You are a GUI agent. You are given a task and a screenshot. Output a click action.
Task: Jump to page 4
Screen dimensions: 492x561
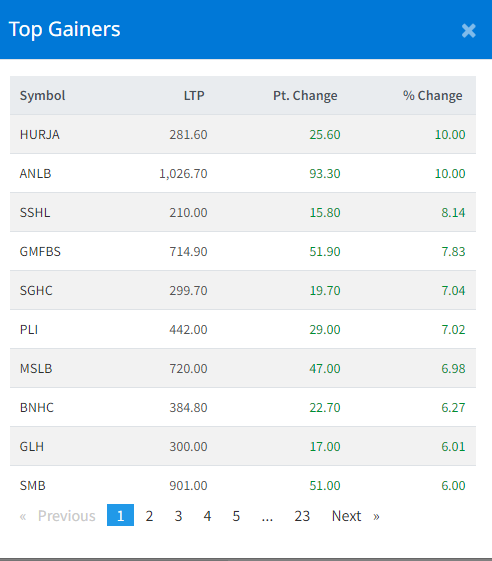[x=207, y=516]
